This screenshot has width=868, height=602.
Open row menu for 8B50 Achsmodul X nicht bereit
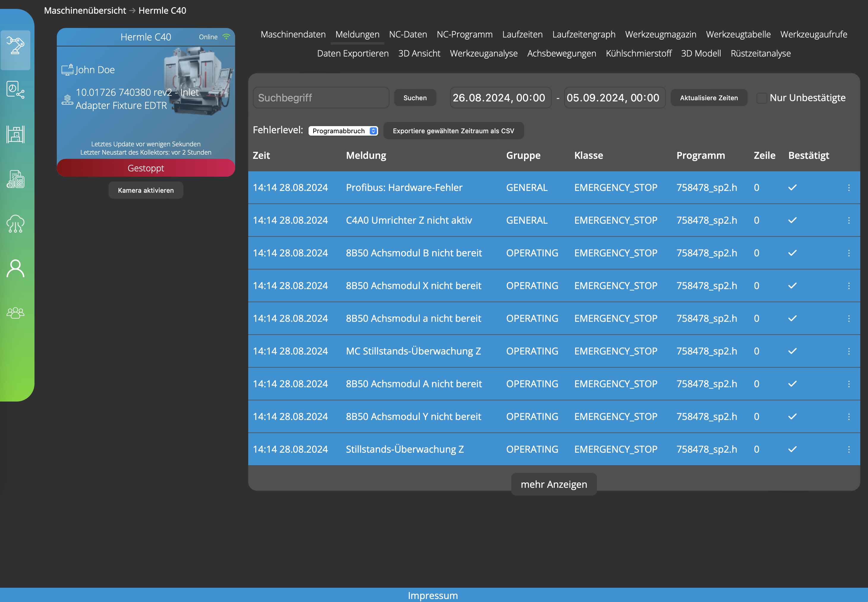pos(849,286)
